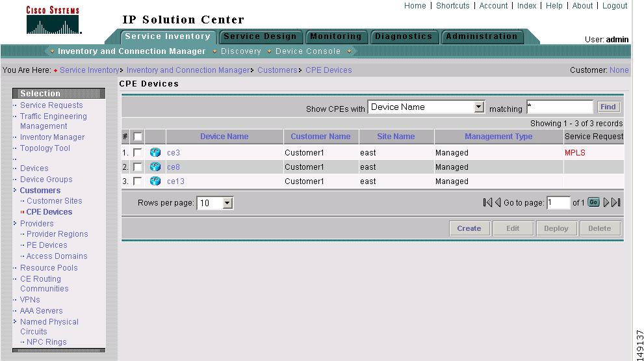
Task: Click the Deploy button
Action: [556, 228]
